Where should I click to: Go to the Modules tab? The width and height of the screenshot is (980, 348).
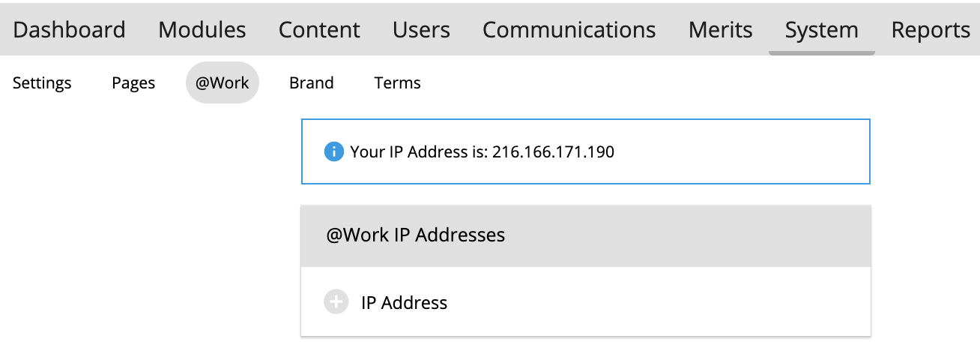click(x=202, y=30)
